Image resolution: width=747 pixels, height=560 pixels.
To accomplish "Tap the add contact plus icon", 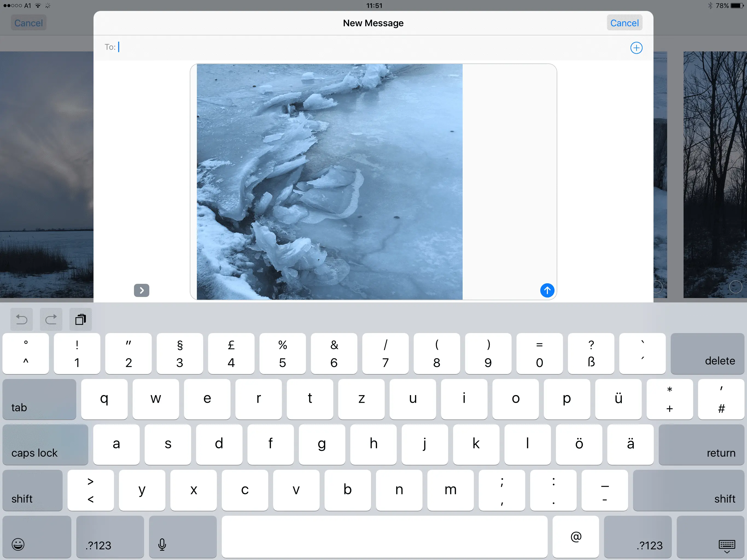I will [x=636, y=48].
